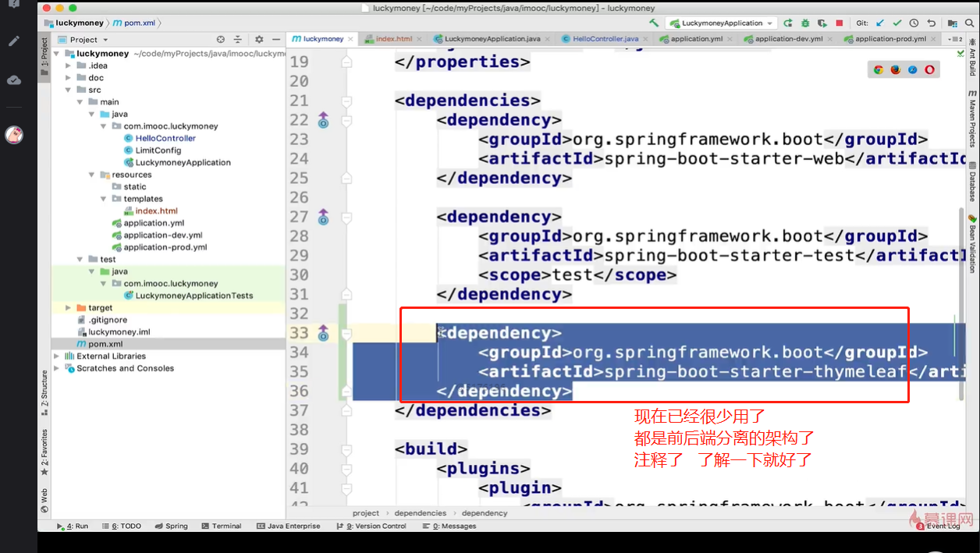Open the Project view type dropdown
The image size is (980, 553).
83,40
